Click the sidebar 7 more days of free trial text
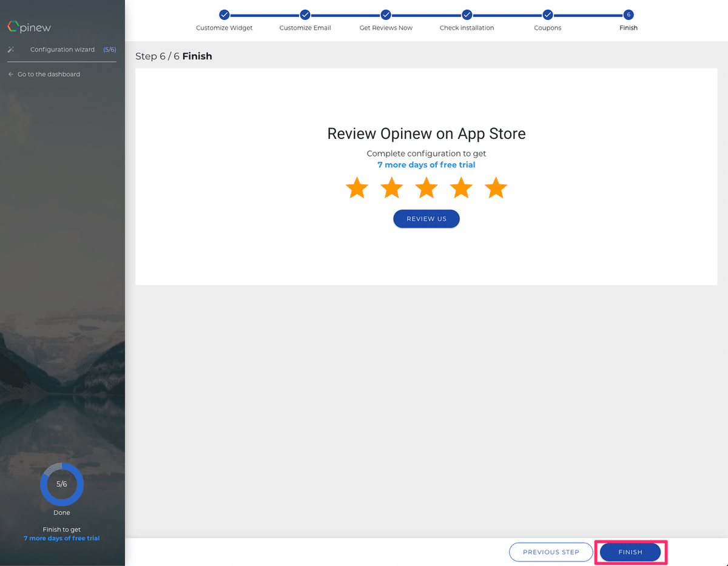This screenshot has height=566, width=728. [x=62, y=538]
